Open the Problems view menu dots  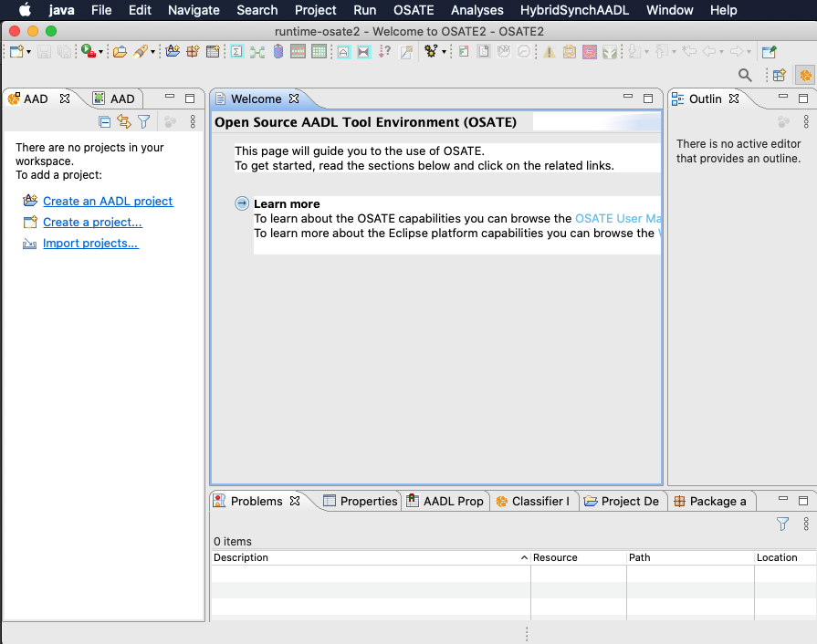(806, 524)
